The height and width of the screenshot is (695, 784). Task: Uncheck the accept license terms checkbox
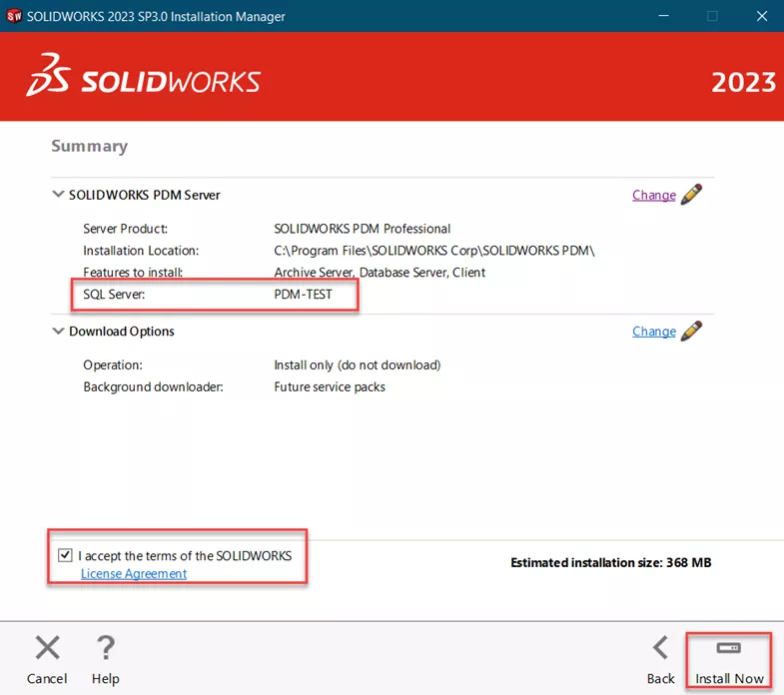[65, 555]
